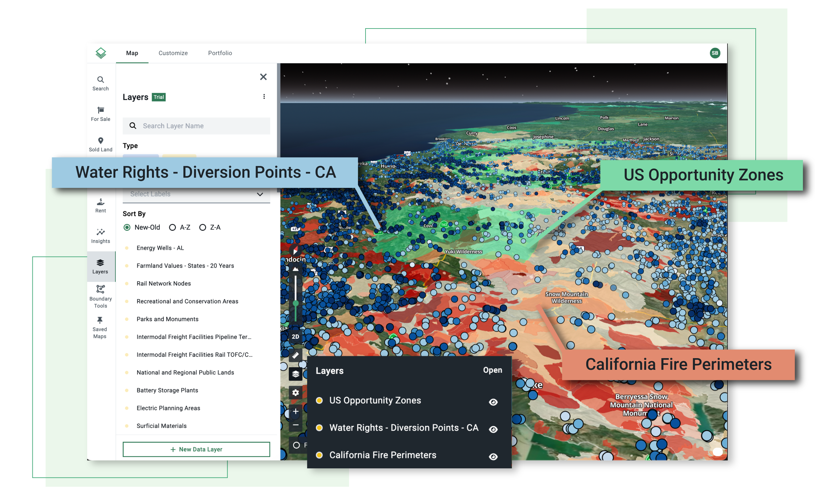Screen dimensions: 815x504
Task: Open the Sold Land sidebar section
Action: (x=100, y=144)
